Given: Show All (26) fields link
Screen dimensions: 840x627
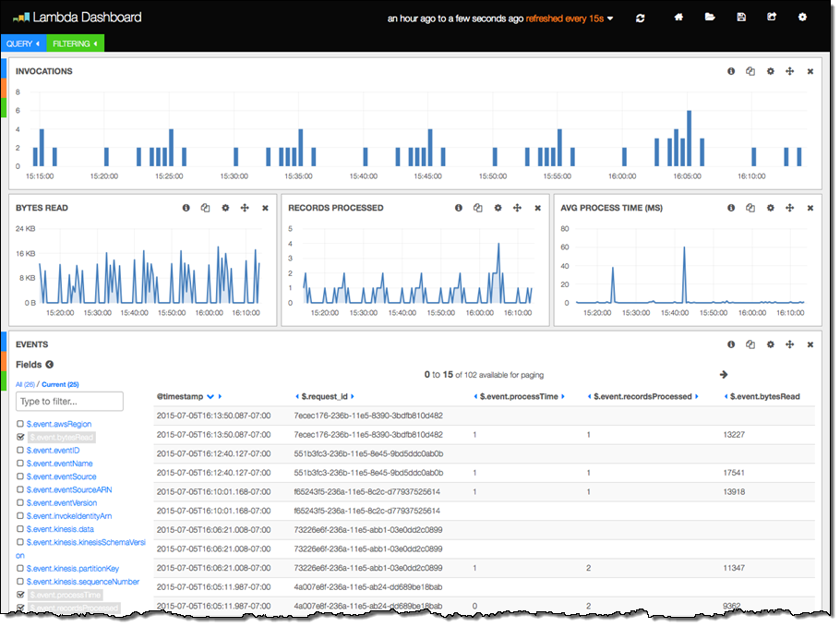Looking at the screenshot, I should [26, 384].
